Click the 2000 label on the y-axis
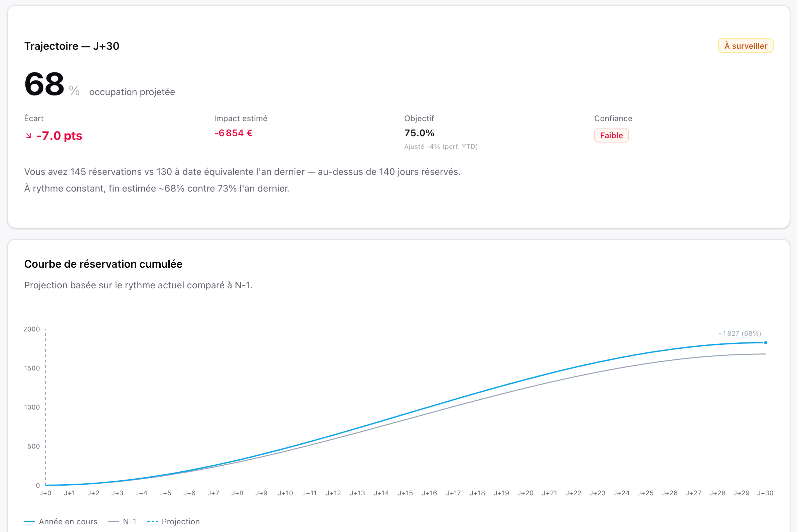Viewport: 797px width, 532px height. point(32,329)
